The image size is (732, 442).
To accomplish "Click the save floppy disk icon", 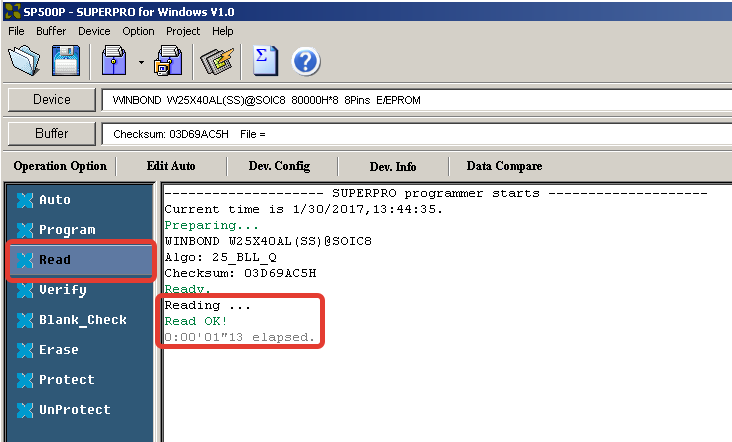I will click(x=65, y=62).
